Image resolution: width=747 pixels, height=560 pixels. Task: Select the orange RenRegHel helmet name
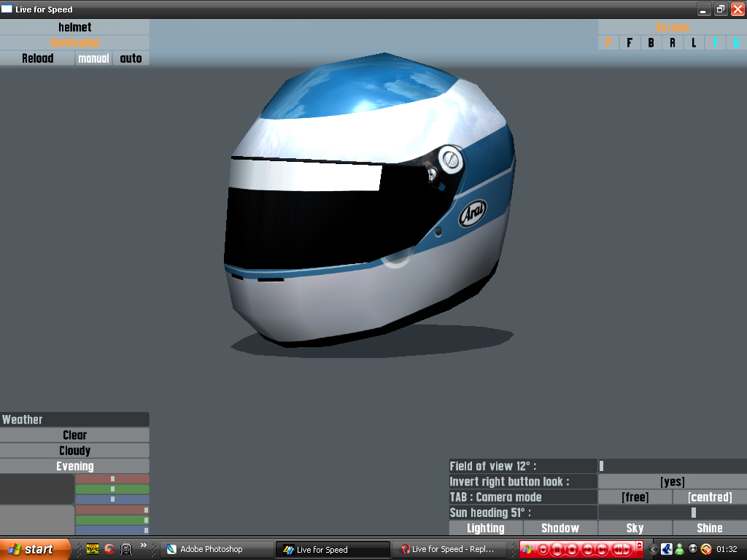pos(75,42)
